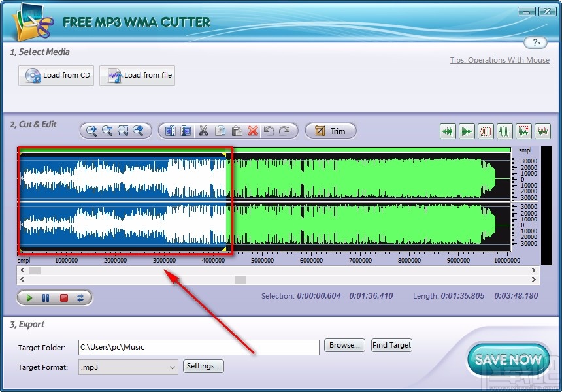Open the help question mark menu
Viewport: 562px width, 392px height.
[x=535, y=42]
